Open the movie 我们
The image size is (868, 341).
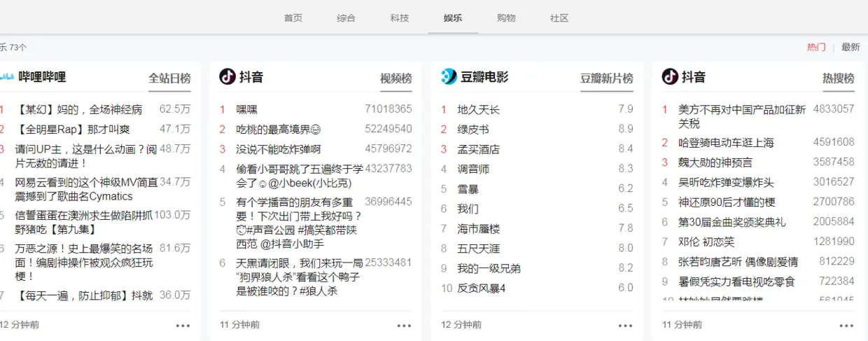[x=468, y=209]
